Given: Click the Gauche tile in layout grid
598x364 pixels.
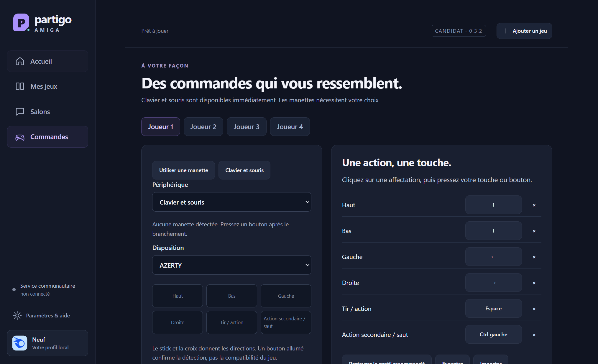Looking at the screenshot, I should pos(286,296).
